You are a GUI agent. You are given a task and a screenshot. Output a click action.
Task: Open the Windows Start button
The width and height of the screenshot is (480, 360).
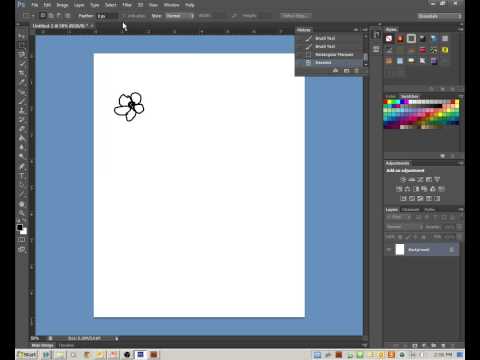(27, 355)
